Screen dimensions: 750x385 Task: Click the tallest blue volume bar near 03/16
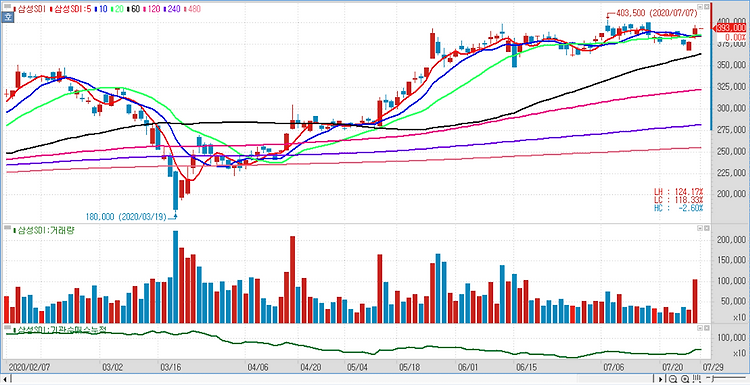176,277
